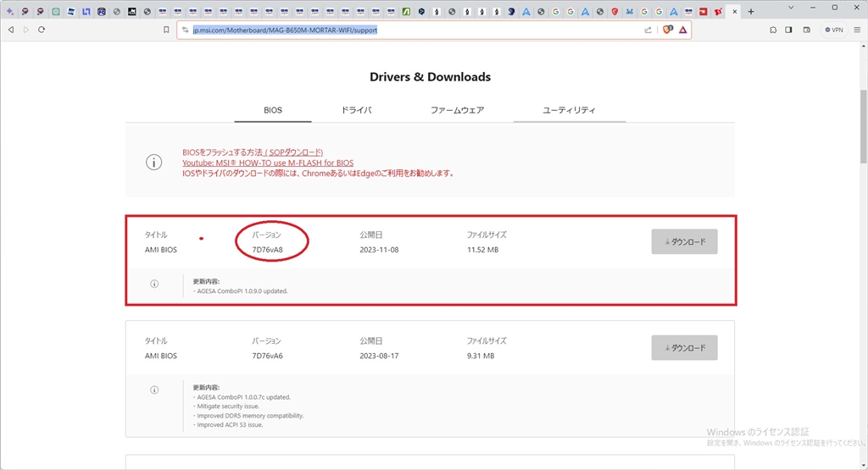Image resolution: width=868 pixels, height=470 pixels.
Task: Switch to the black image favicon tab
Action: pos(131,11)
